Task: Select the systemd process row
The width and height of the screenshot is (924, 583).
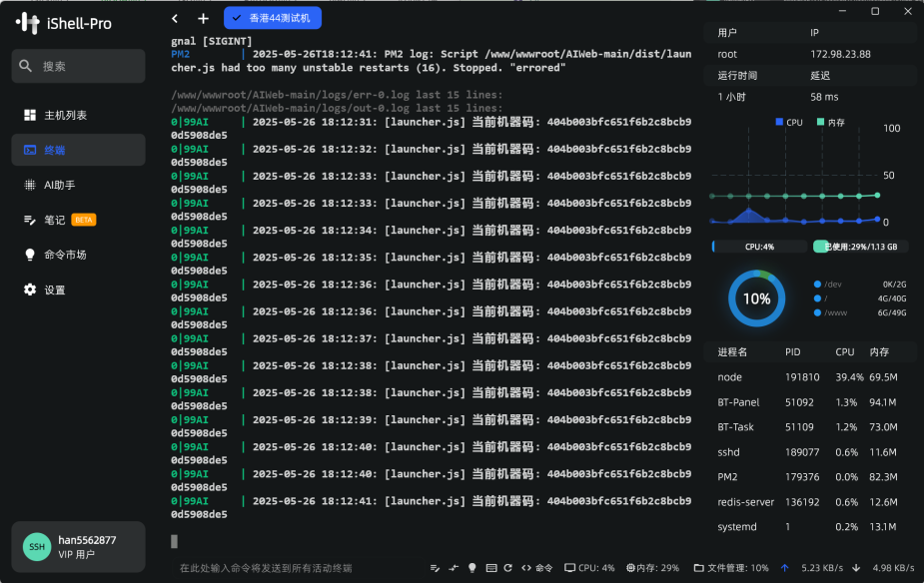Action: point(810,526)
